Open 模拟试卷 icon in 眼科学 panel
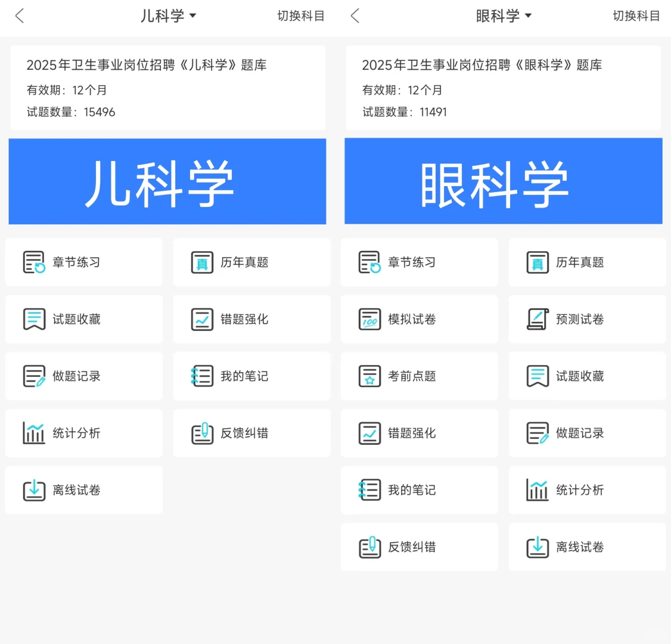This screenshot has width=671, height=644. pos(369,319)
